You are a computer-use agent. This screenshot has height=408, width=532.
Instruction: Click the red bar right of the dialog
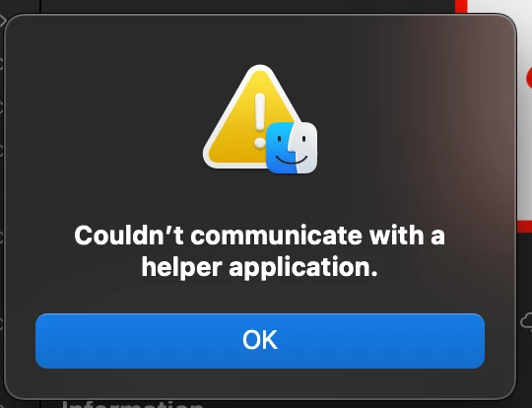(x=524, y=226)
